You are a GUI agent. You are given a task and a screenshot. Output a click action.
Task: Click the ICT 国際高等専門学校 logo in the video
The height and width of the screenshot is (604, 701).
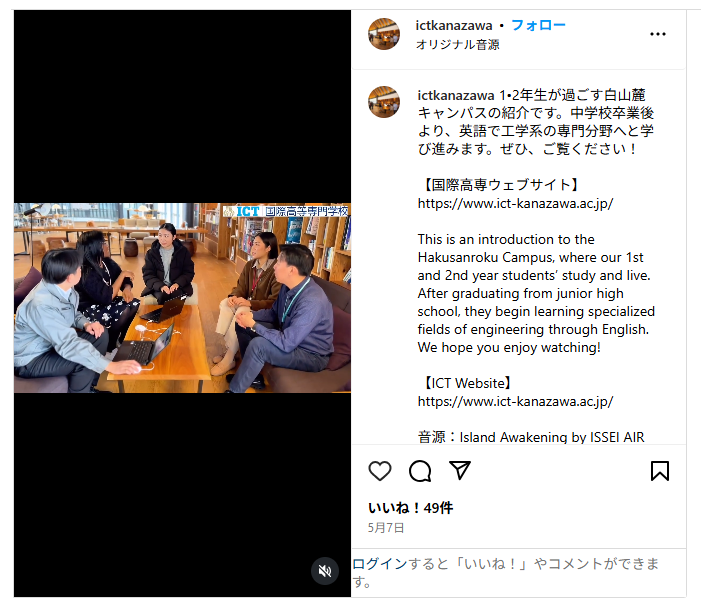[x=286, y=211]
